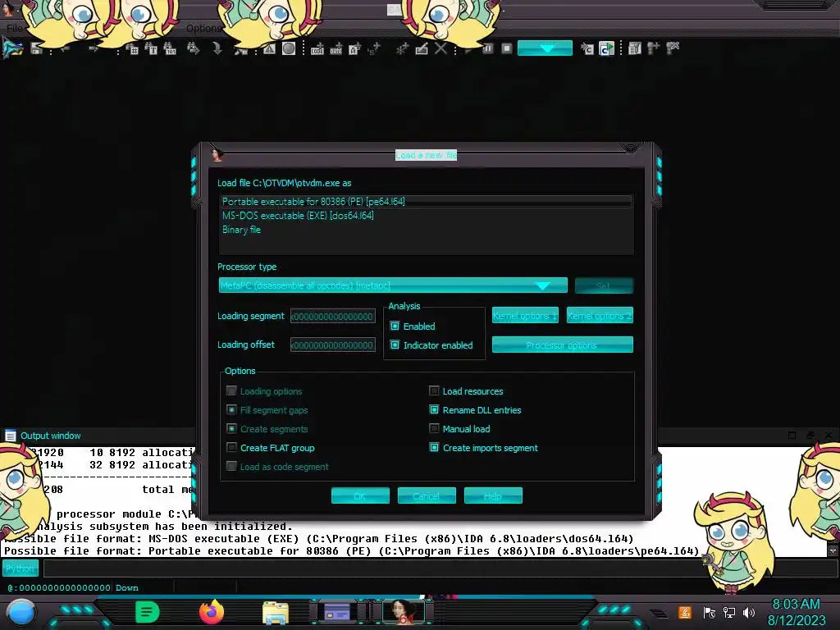This screenshot has height=630, width=840.
Task: Toggle the Create imports segment checkbox
Action: (434, 447)
